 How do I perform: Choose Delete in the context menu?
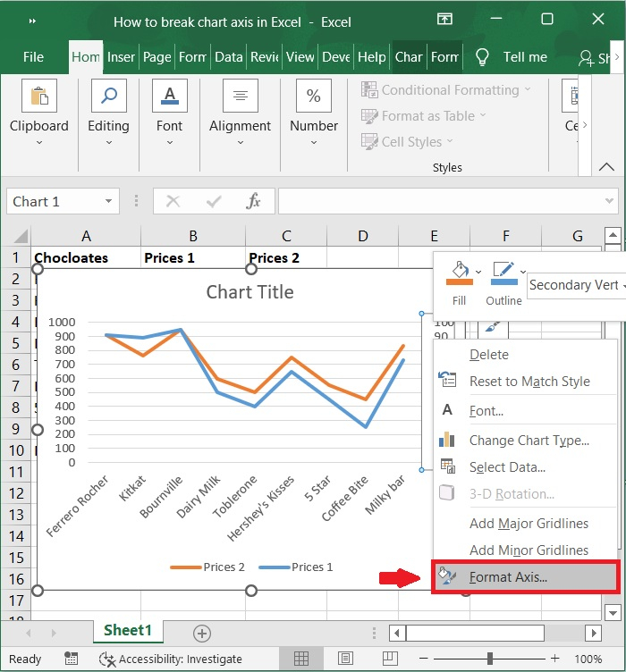[x=526, y=355]
